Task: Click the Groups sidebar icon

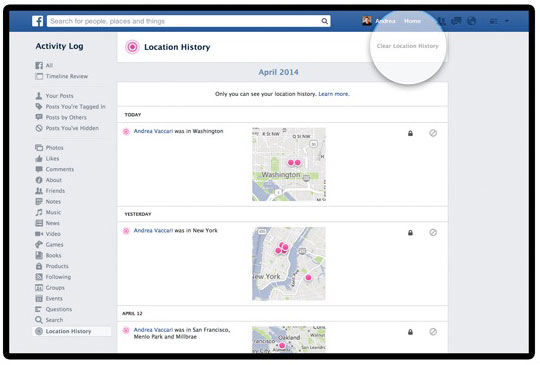Action: tap(39, 288)
